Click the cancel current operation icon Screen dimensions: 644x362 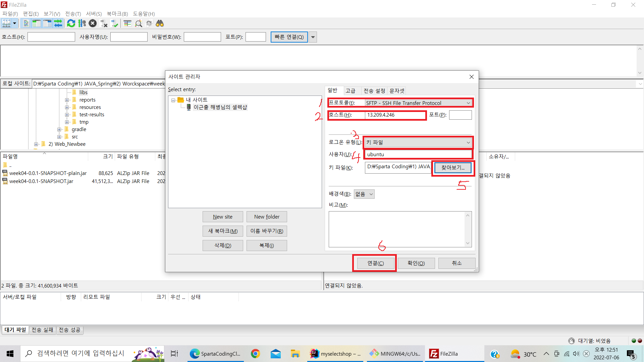tap(93, 23)
